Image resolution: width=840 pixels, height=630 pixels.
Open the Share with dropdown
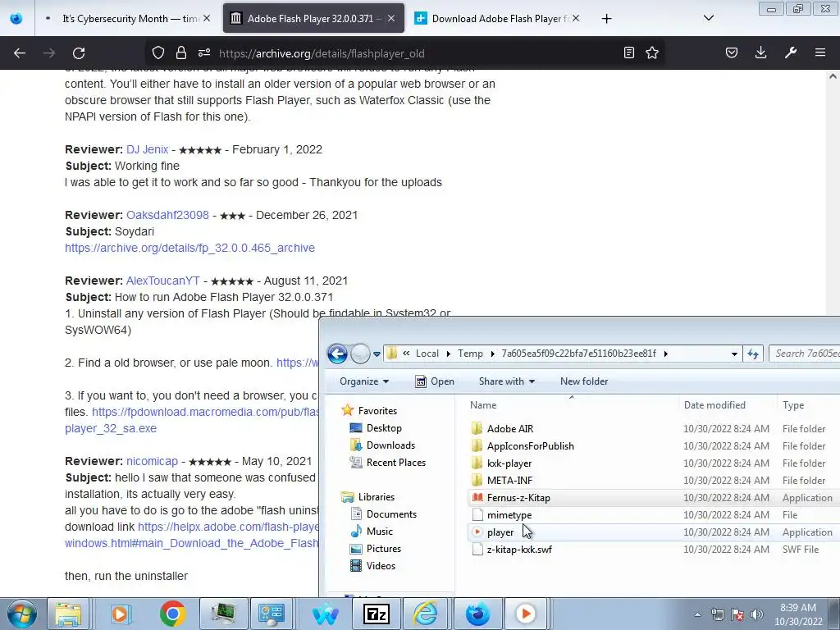click(x=507, y=381)
